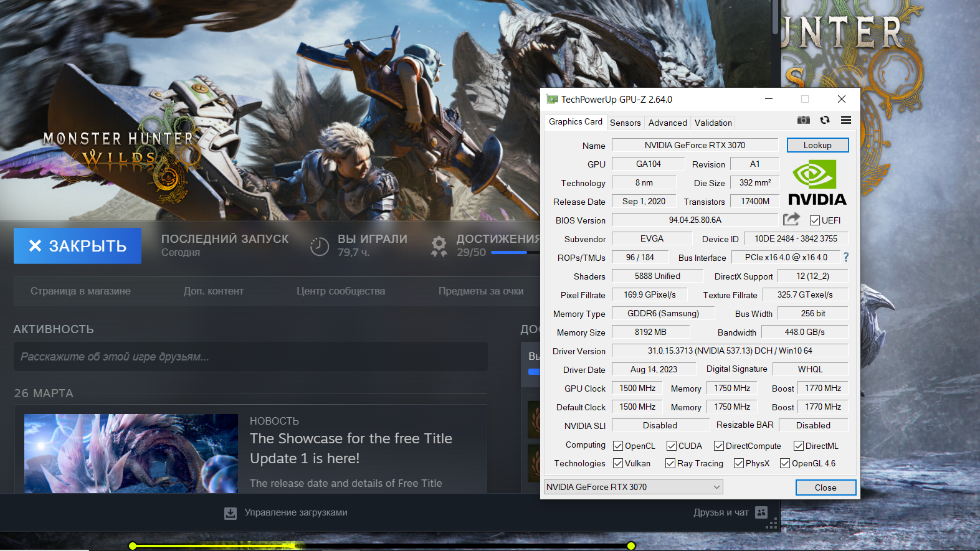Image resolution: width=980 pixels, height=551 pixels.
Task: Open the news article thumbnail image
Action: pos(131,453)
